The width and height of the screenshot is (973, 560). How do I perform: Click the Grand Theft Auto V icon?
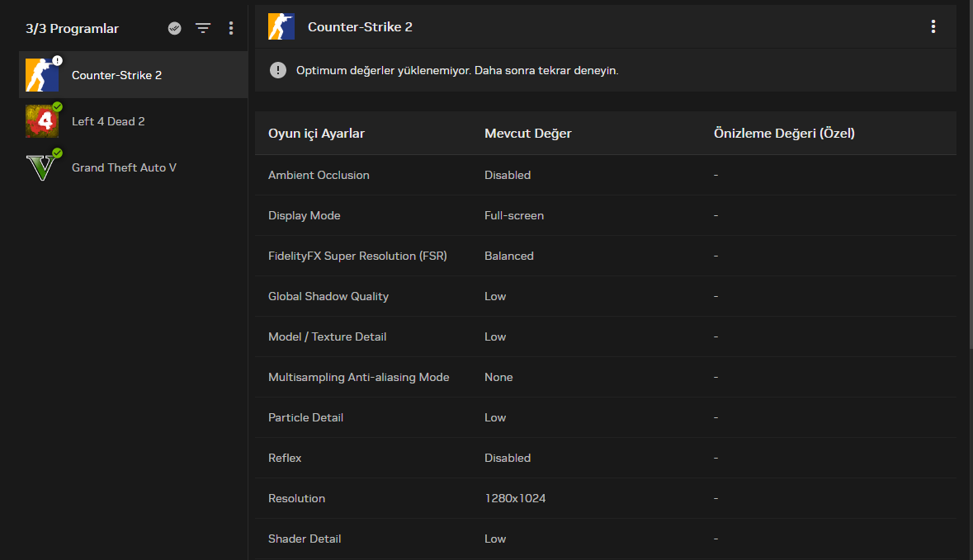[41, 167]
